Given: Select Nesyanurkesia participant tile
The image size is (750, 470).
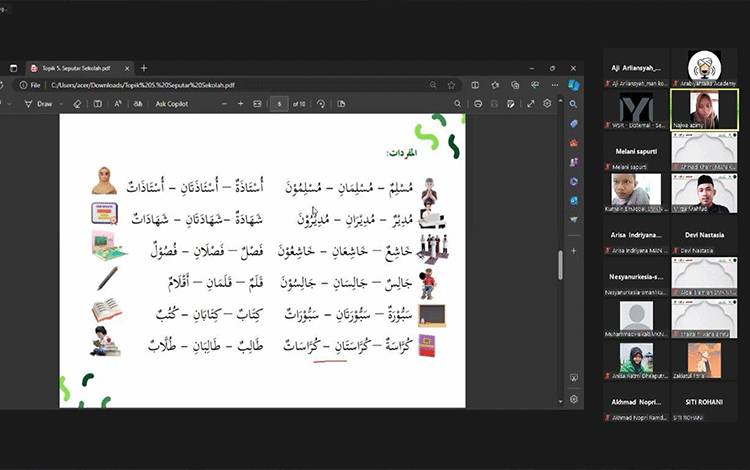Looking at the screenshot, I should [636, 277].
